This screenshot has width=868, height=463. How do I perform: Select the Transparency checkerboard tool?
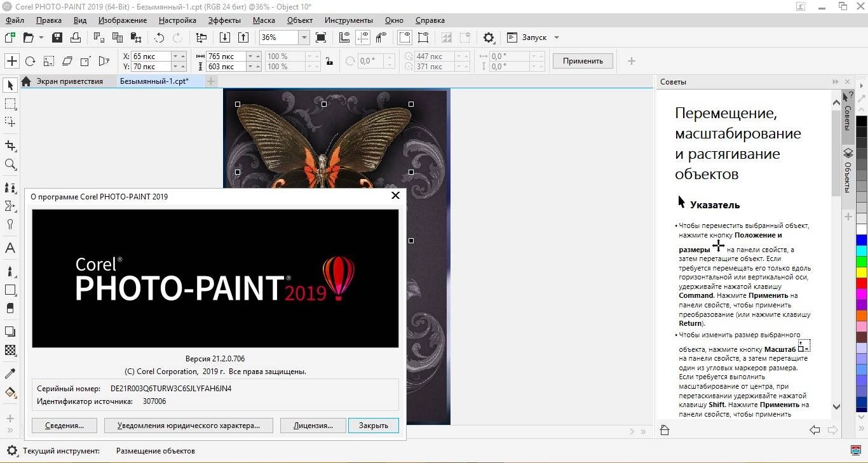pyautogui.click(x=10, y=350)
